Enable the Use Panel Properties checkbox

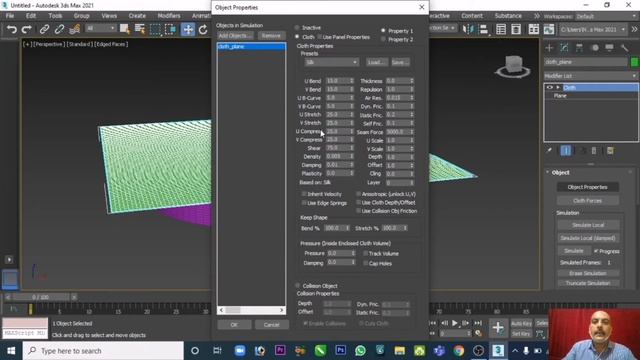pyautogui.click(x=320, y=37)
